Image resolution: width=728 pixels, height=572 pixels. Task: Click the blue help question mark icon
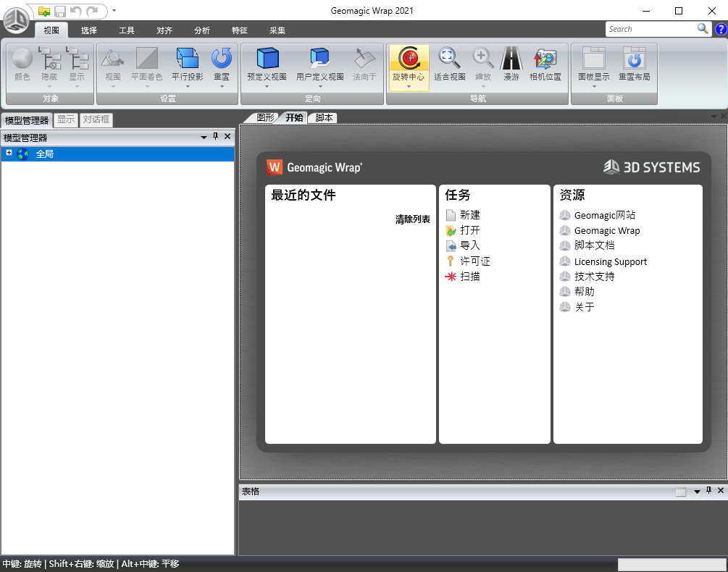721,29
